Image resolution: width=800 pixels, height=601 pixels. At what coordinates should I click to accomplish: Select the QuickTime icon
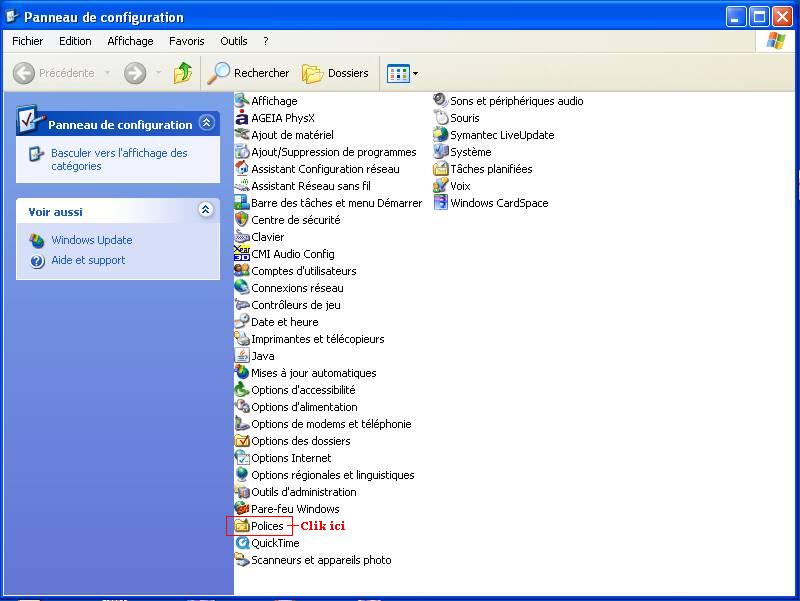(x=242, y=543)
